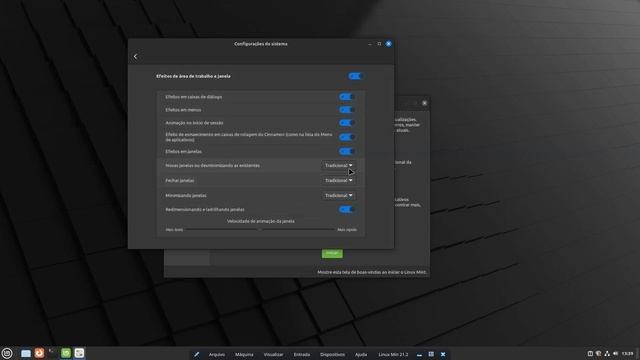
Task: Open the first system tray indicator icon
Action: pyautogui.click(x=590, y=353)
